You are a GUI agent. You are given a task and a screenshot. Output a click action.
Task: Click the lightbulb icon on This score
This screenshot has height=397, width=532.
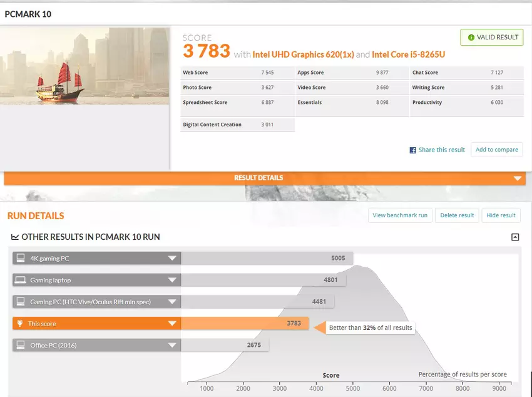(21, 324)
